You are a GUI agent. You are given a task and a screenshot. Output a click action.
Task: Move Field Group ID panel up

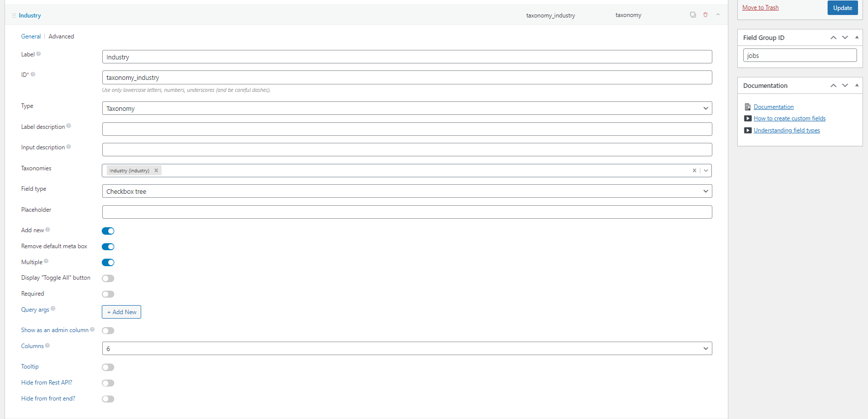(833, 37)
